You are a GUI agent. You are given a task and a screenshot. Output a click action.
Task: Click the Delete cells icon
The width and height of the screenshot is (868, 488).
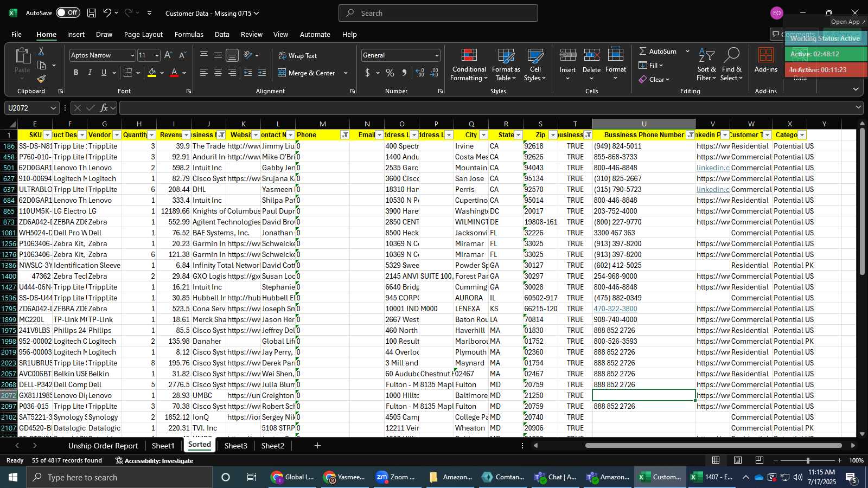591,55
